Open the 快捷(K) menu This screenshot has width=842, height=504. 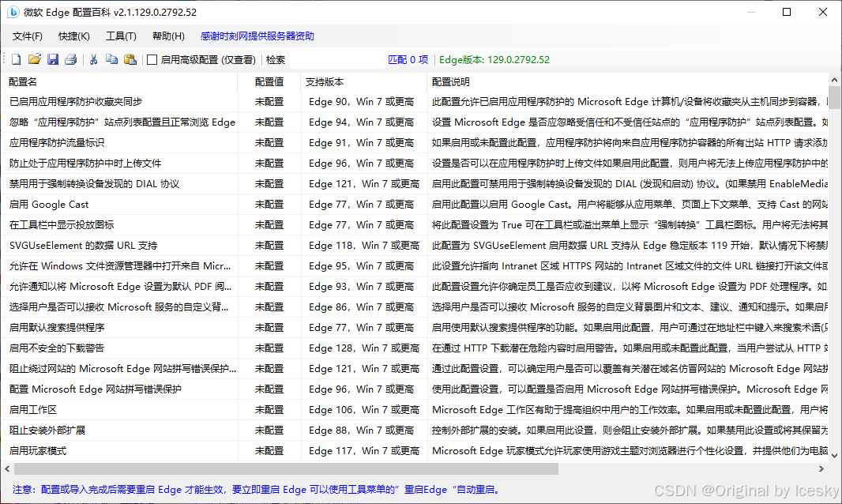coord(74,36)
